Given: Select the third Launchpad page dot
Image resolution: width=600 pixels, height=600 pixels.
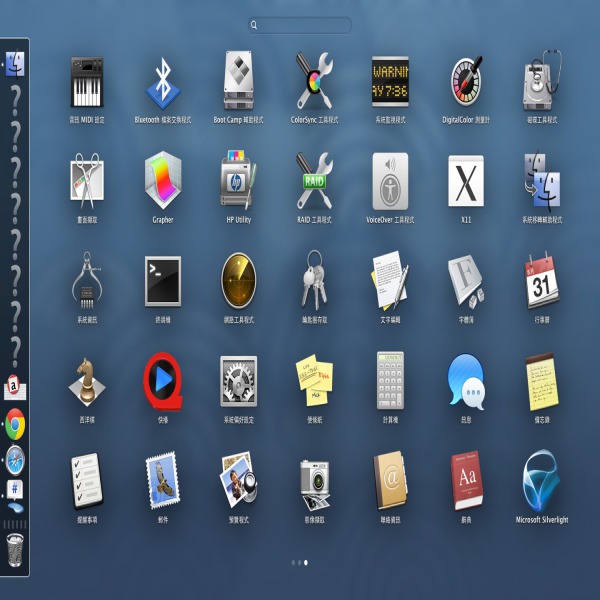Looking at the screenshot, I should pos(306,562).
